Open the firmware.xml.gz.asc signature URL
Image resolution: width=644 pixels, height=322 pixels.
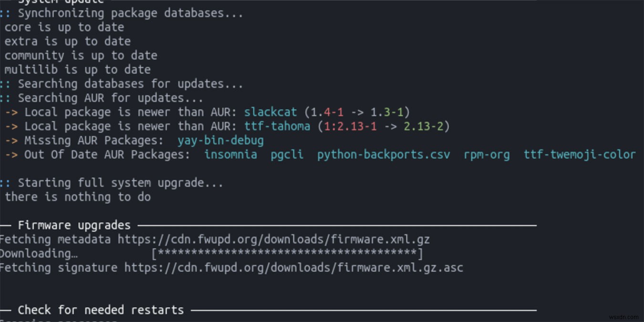coord(294,268)
